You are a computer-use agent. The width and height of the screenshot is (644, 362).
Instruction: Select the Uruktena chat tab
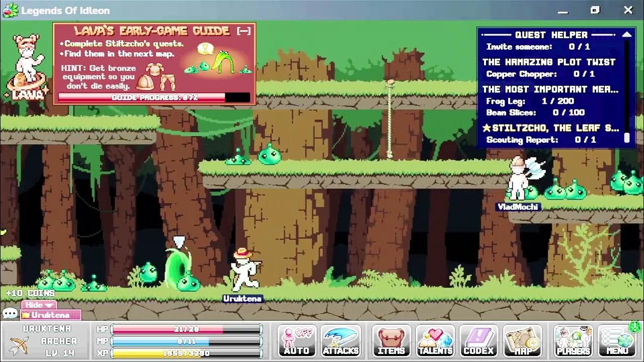click(x=50, y=315)
